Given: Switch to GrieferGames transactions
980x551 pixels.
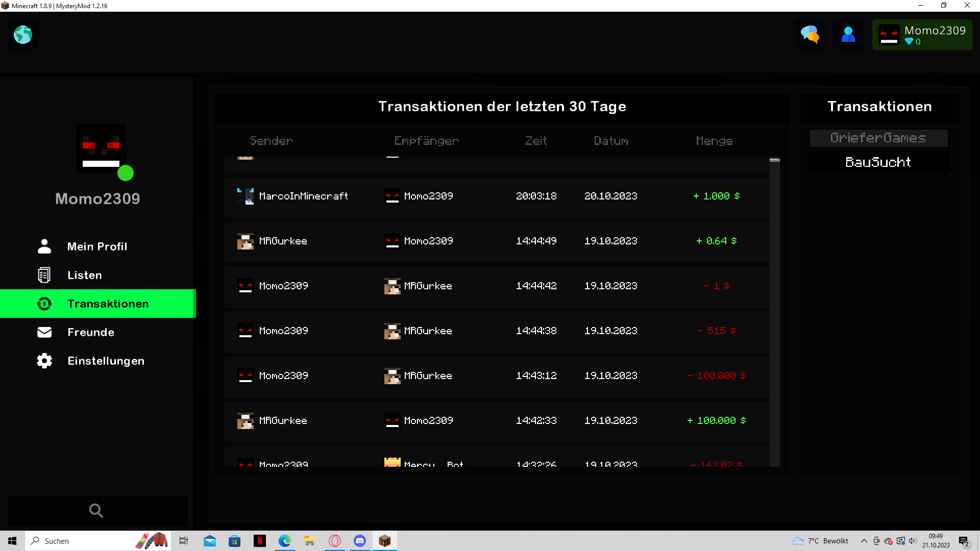Looking at the screenshot, I should 878,138.
